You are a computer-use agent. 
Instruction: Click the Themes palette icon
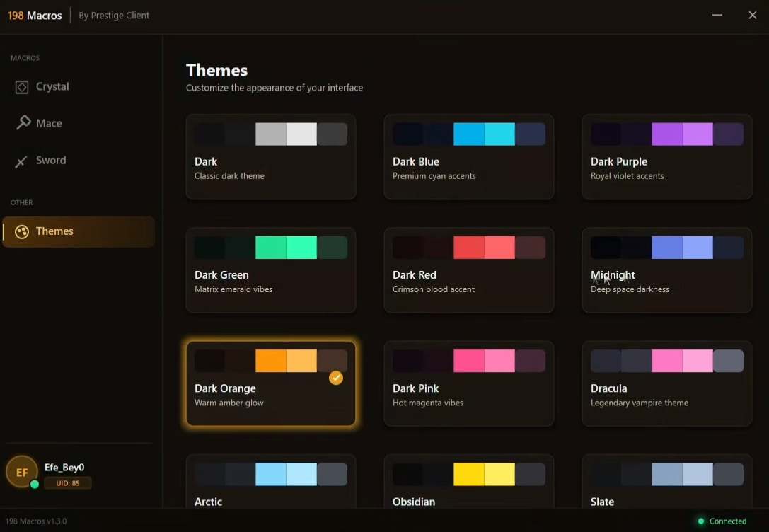22,231
